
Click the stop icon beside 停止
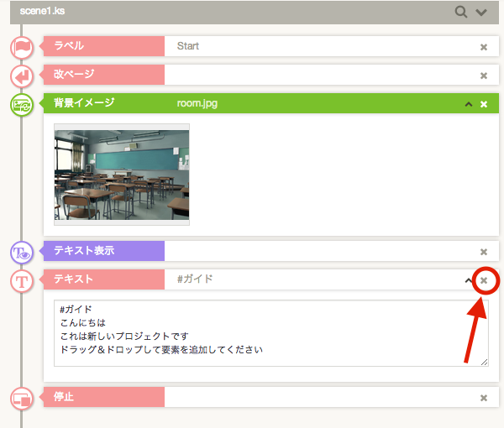tap(22, 399)
